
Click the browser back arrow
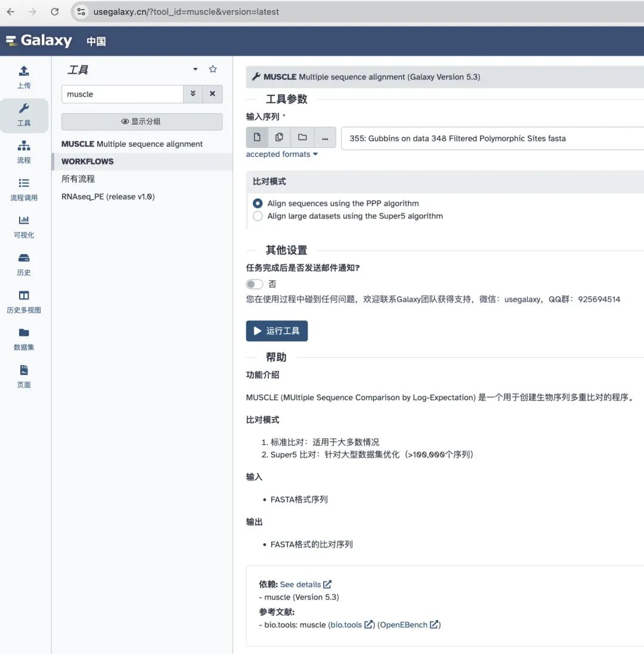pyautogui.click(x=11, y=12)
